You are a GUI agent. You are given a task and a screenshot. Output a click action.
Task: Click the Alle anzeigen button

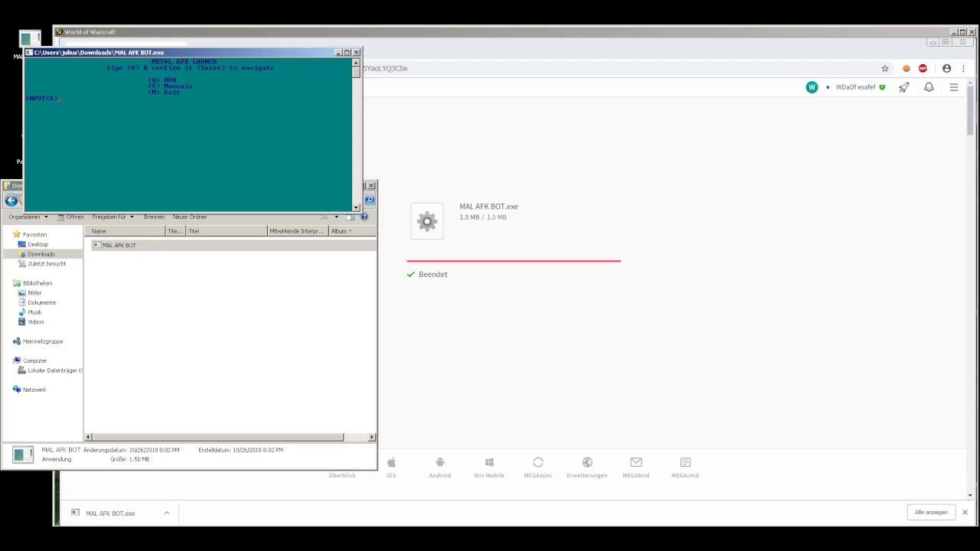tap(931, 512)
